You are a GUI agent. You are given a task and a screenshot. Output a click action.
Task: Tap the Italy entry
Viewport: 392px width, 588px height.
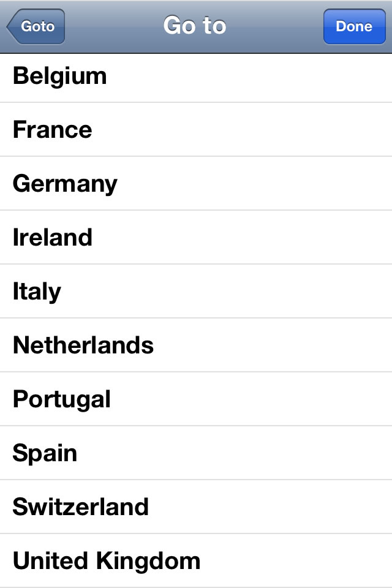(37, 292)
